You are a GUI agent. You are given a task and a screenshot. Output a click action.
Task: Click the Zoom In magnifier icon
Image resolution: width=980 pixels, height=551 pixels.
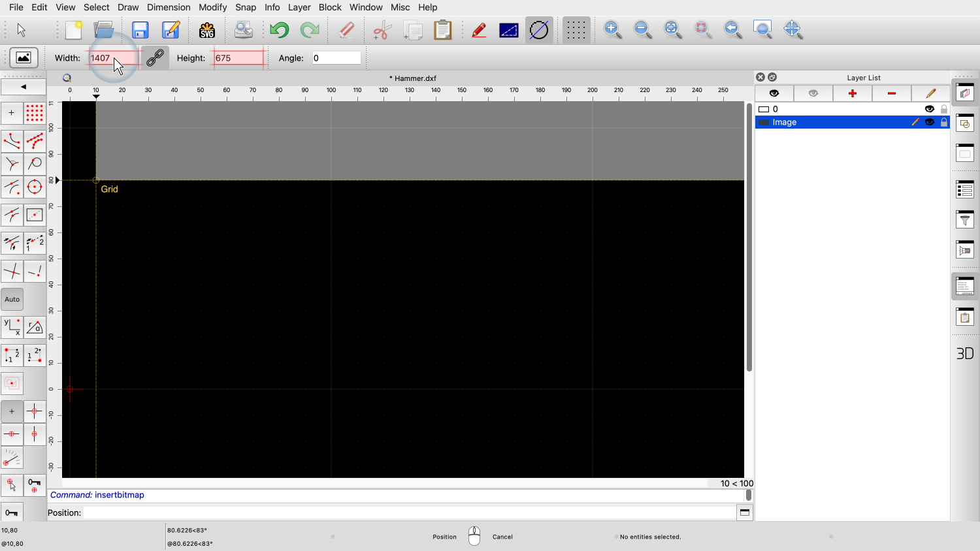click(x=612, y=29)
